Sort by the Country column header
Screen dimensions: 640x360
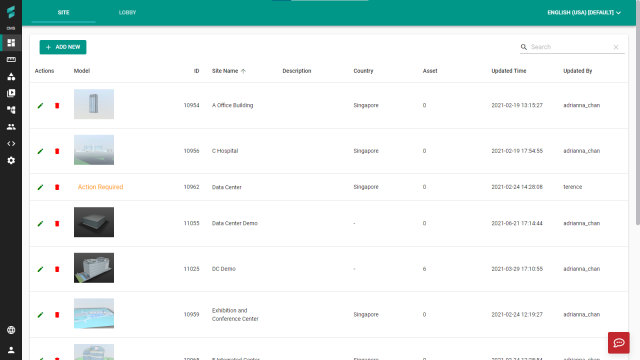click(x=363, y=71)
